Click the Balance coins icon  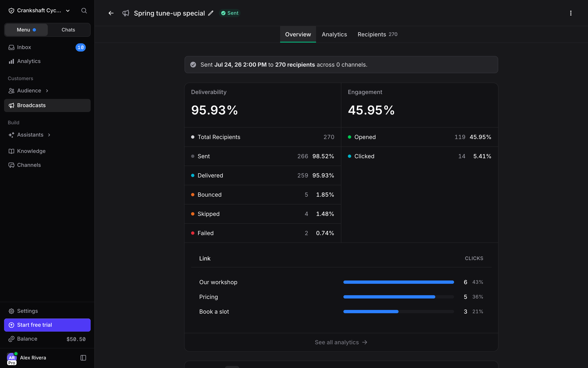point(11,339)
